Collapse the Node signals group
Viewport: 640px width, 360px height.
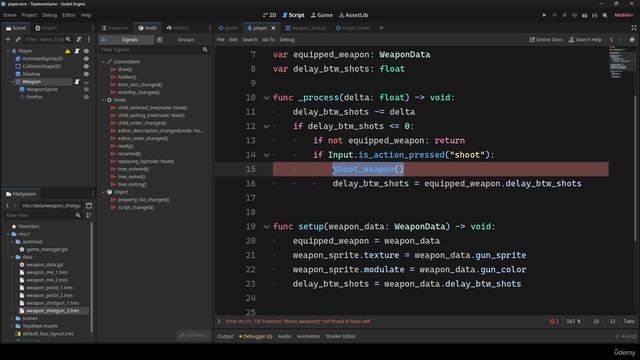104,100
